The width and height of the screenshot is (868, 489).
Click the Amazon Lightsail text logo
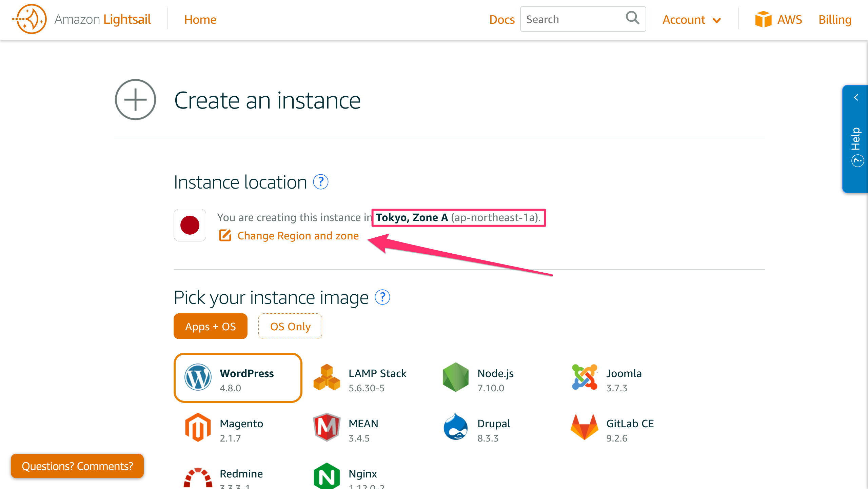[102, 19]
